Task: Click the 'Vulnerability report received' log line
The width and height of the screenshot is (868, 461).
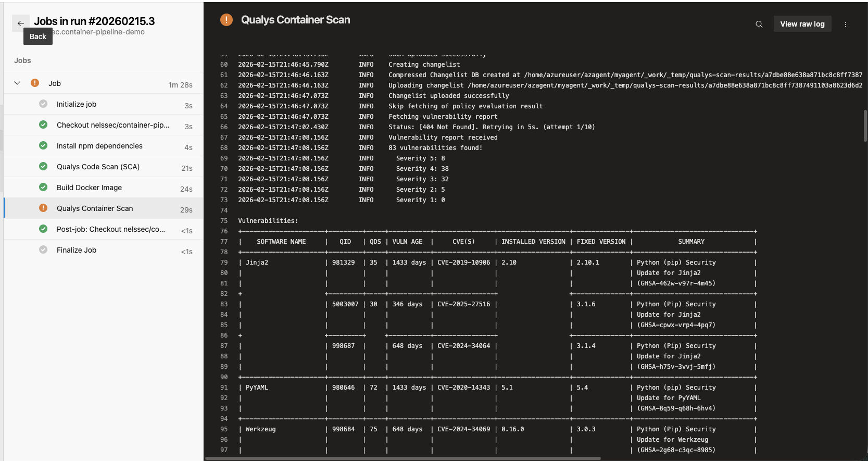Action: pos(443,138)
